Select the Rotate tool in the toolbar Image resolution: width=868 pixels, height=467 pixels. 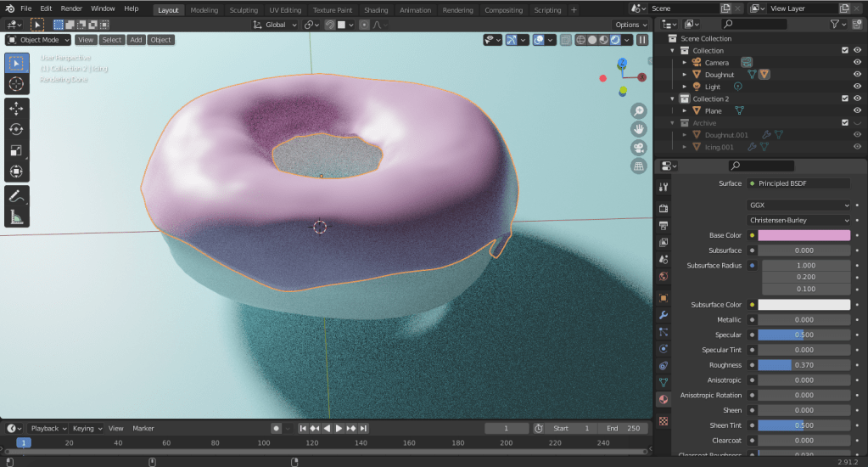click(x=15, y=129)
